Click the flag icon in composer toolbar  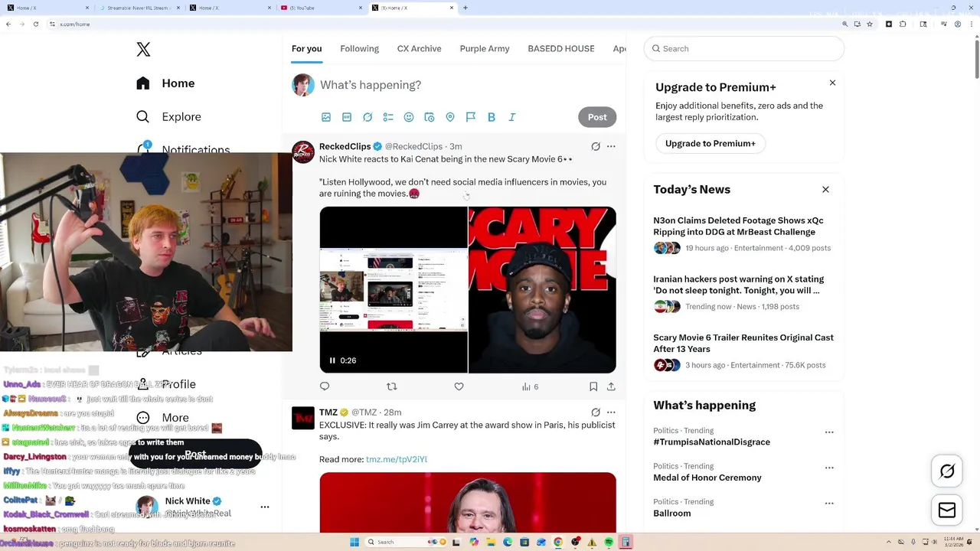pyautogui.click(x=471, y=117)
